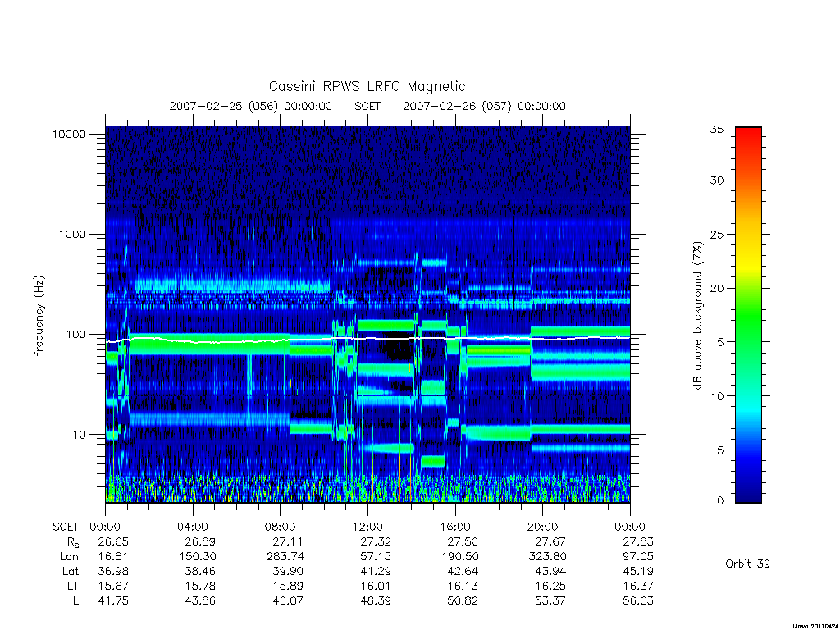Click the 04:00 tick mark on time axis

pos(193,509)
